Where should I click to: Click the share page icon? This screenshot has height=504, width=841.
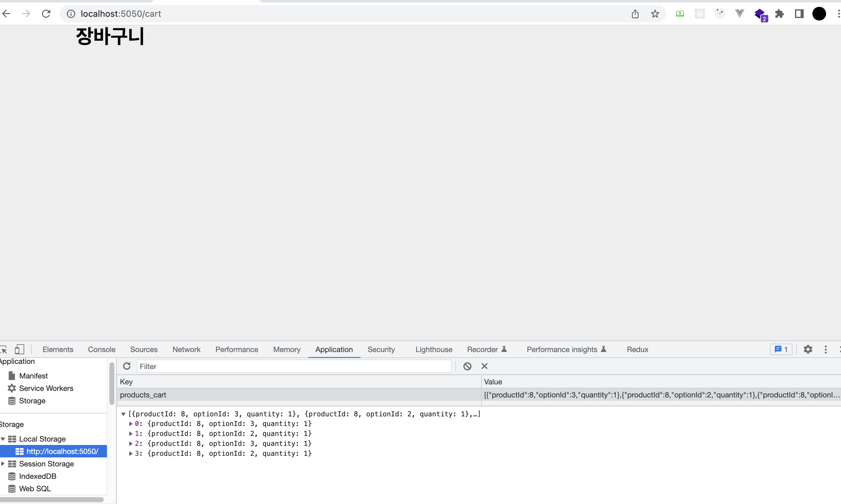click(635, 14)
